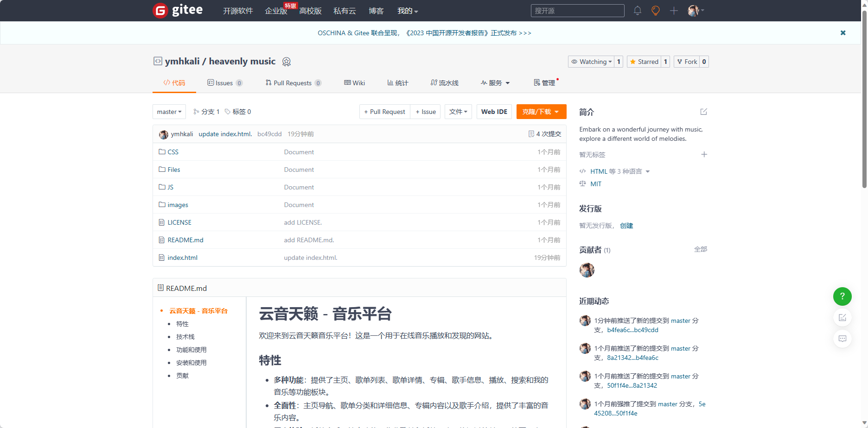Open the MIT license link
The width and height of the screenshot is (868, 428).
596,184
